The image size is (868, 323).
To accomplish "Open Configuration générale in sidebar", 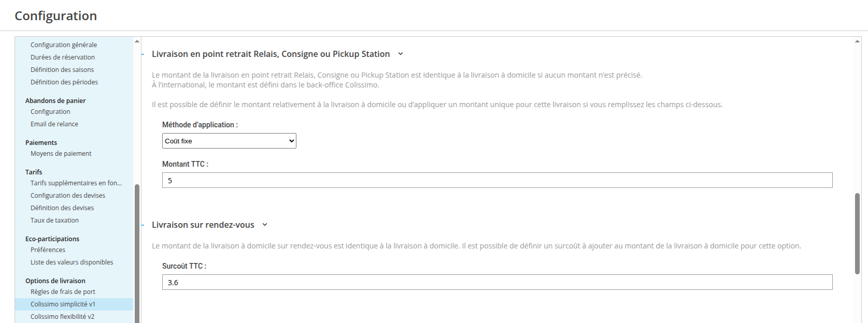I will [x=64, y=45].
